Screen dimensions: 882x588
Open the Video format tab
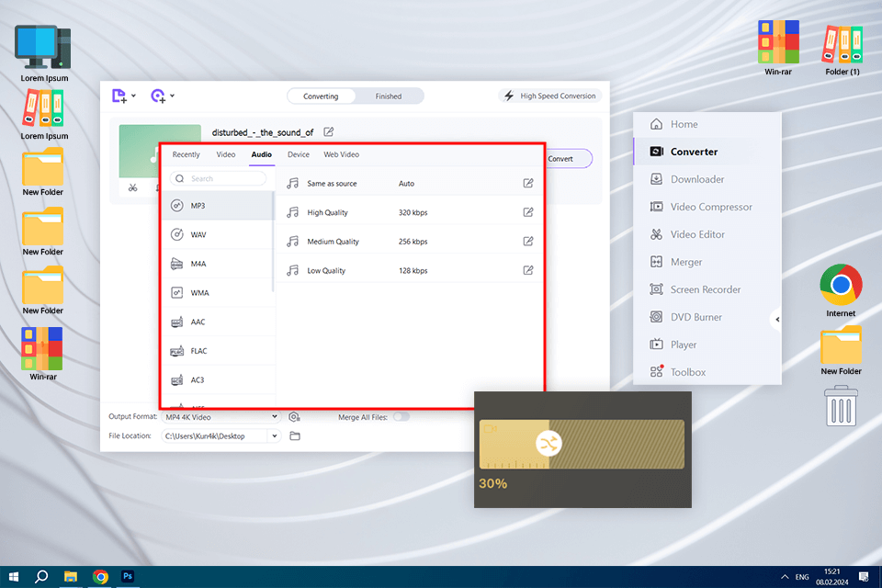226,154
